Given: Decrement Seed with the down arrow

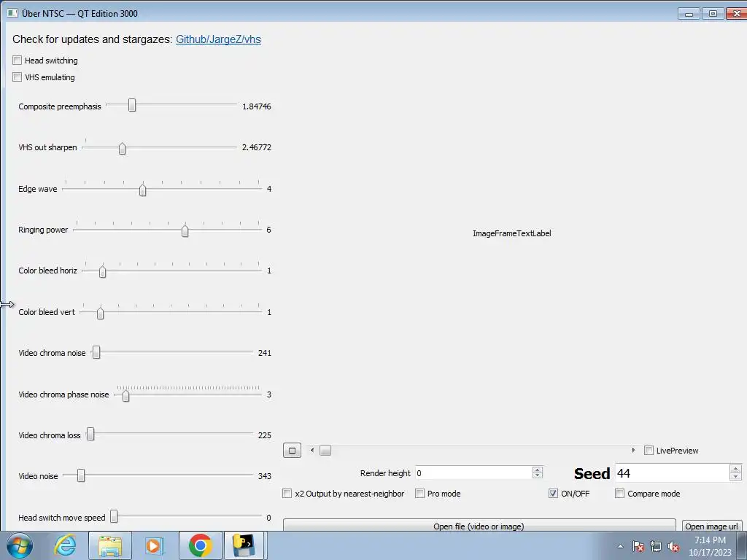Looking at the screenshot, I should coord(735,477).
